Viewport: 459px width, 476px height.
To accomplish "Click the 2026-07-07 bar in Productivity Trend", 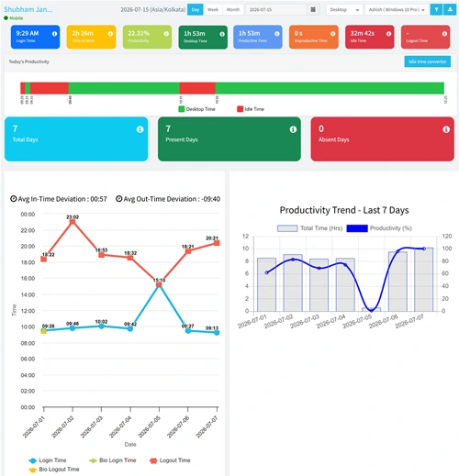I will coord(424,280).
